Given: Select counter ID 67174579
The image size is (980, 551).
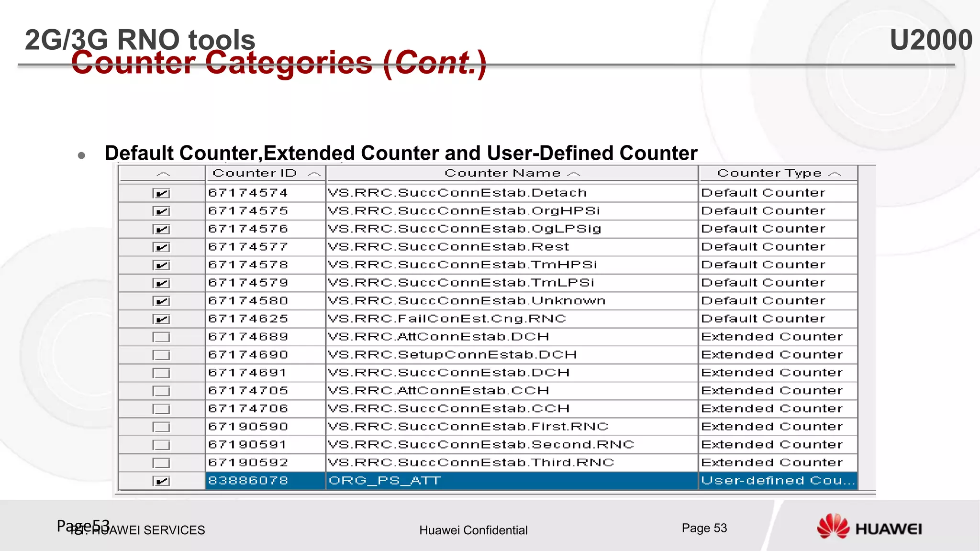Looking at the screenshot, I should [x=266, y=283].
